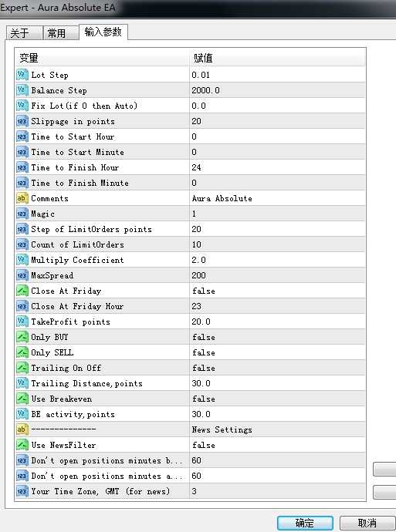The width and height of the screenshot is (396, 532).
Task: Switch to the 关于 tab
Action: (x=24, y=33)
